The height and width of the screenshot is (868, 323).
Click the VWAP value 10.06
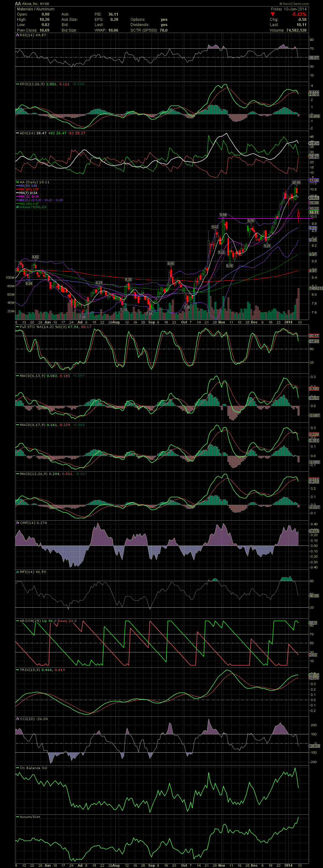pyautogui.click(x=113, y=30)
